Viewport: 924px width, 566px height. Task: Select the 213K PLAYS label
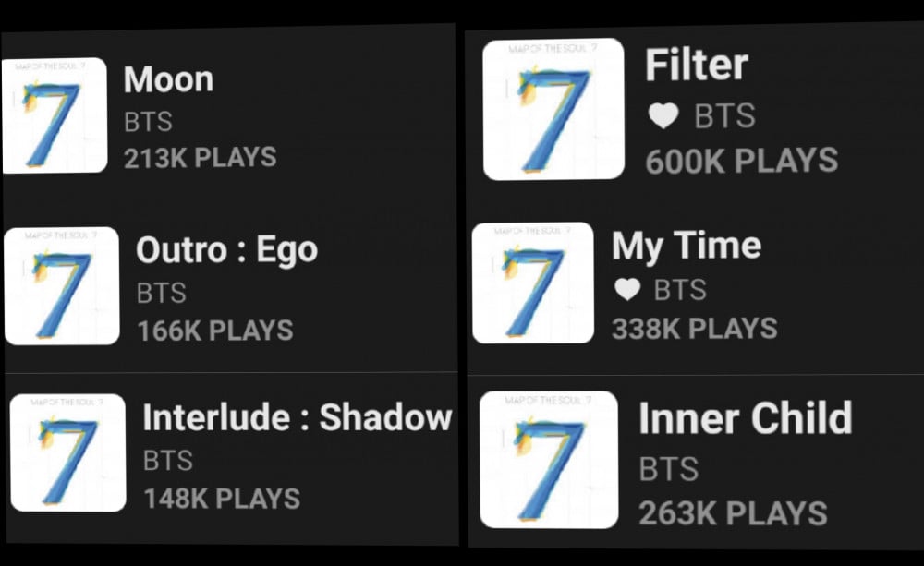point(201,158)
